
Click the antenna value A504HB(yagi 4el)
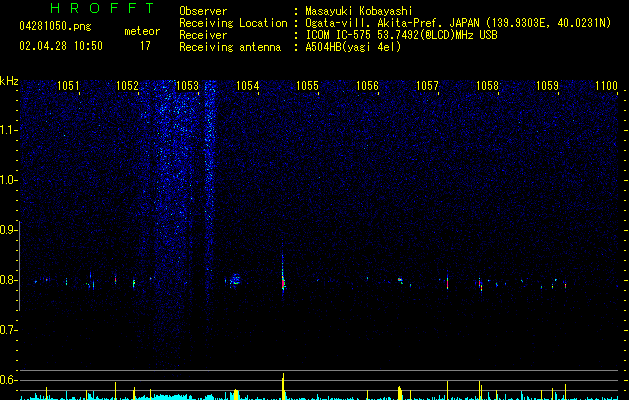point(353,47)
